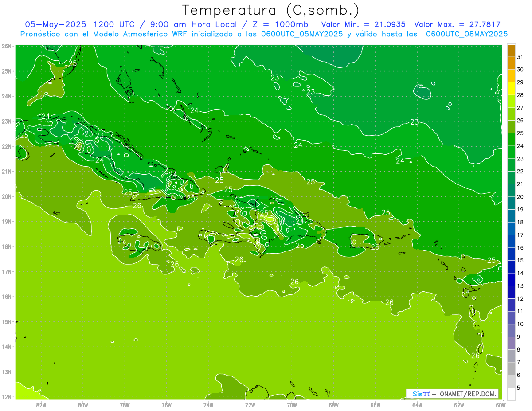Click the "80W" longitude axis label
The image size is (532, 411).
(83, 405)
